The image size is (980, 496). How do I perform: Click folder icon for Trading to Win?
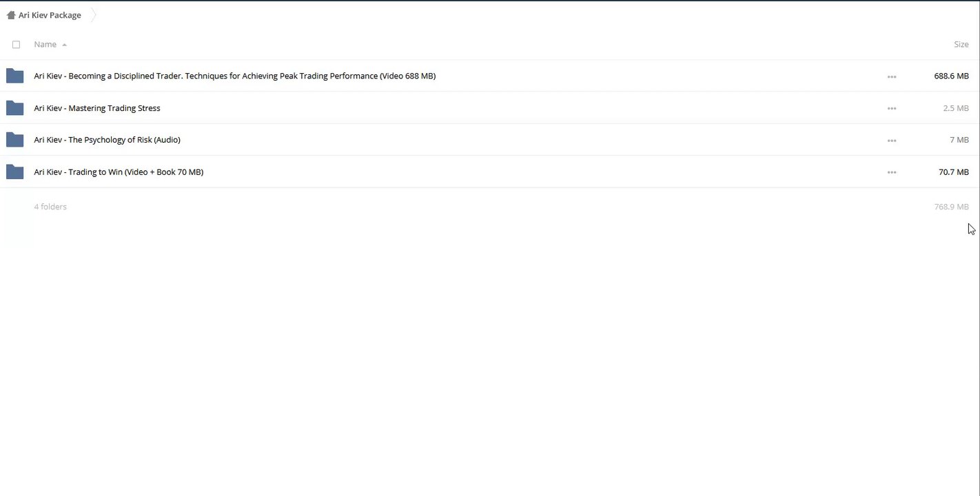[x=14, y=172]
